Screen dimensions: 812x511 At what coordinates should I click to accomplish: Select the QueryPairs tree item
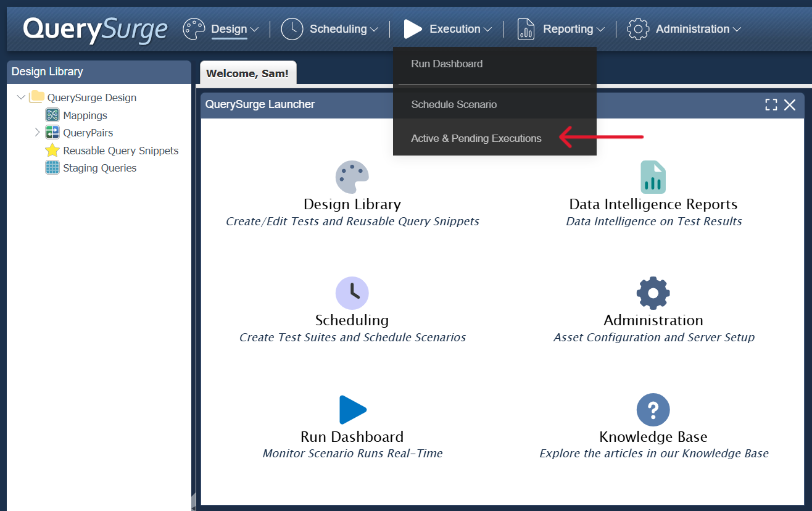click(x=88, y=133)
